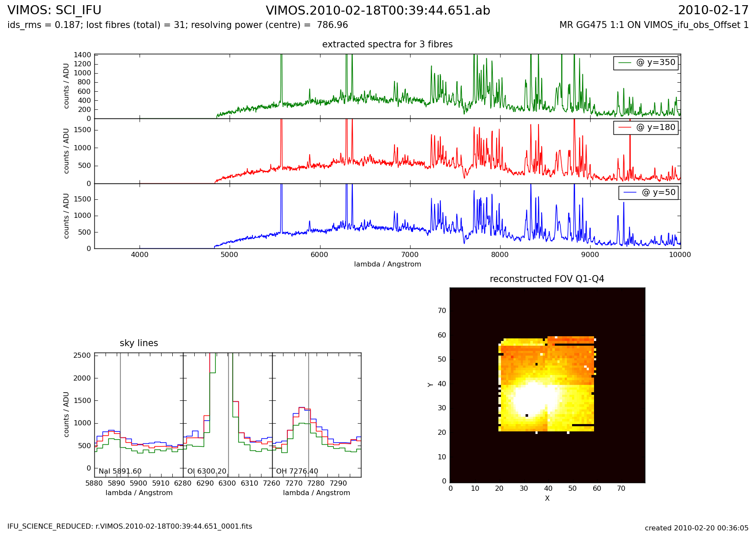Click the 7000 tick label on lambda axis
The width and height of the screenshot is (756, 536).
pos(410,255)
